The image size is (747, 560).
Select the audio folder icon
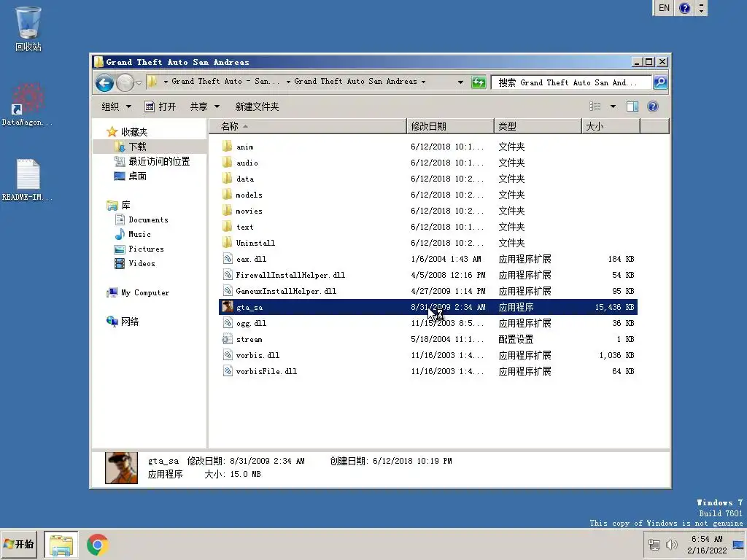pyautogui.click(x=228, y=163)
